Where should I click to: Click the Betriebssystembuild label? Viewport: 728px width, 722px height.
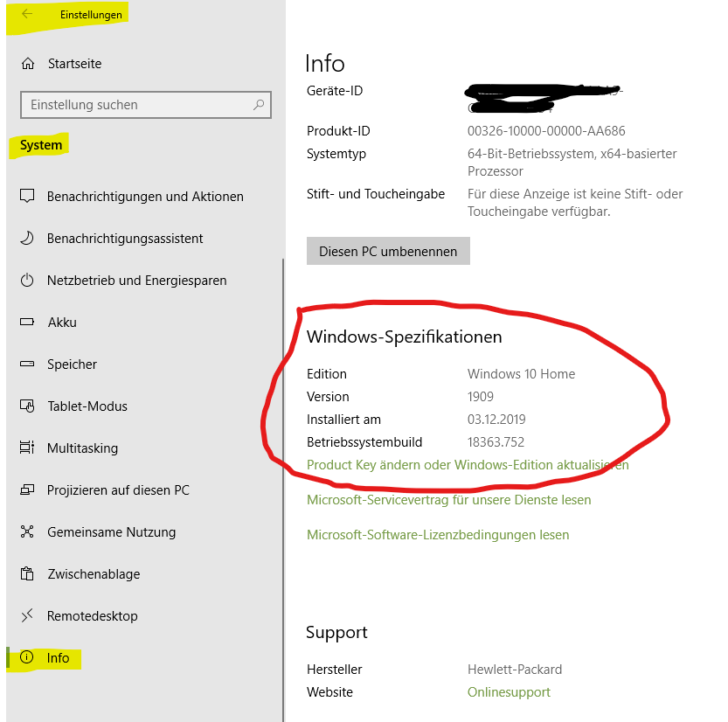tap(364, 442)
